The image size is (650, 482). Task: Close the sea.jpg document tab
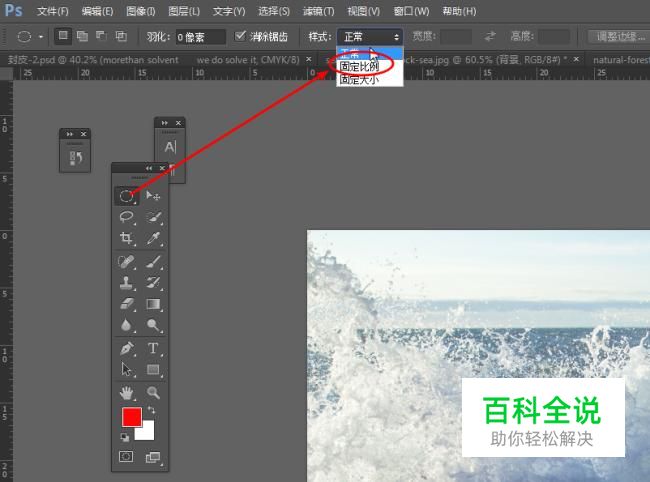[576, 60]
